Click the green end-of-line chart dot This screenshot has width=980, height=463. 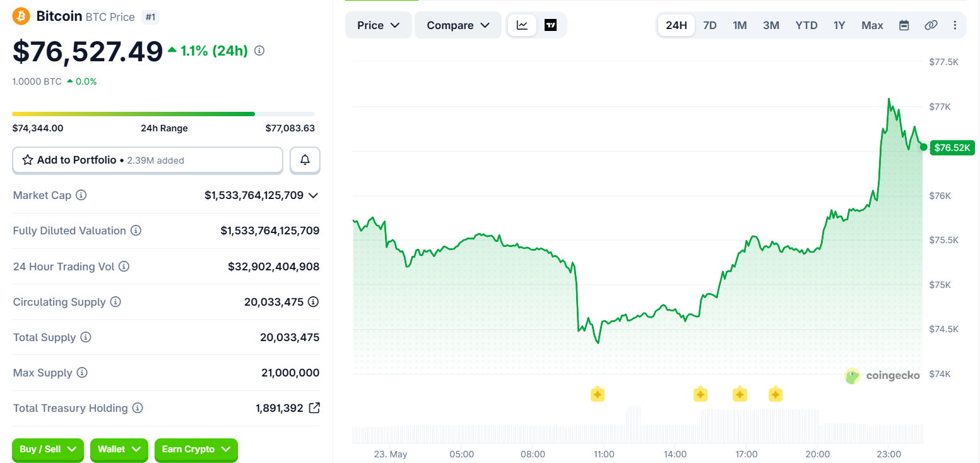pos(924,147)
